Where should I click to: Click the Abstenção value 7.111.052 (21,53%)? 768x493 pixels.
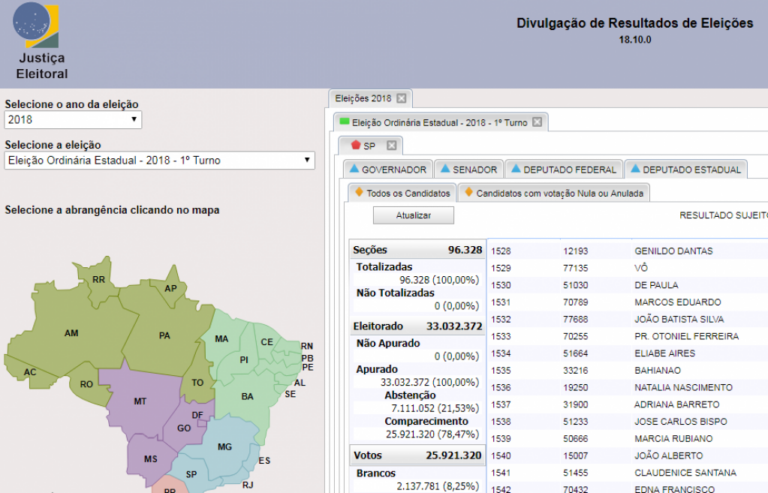click(434, 408)
